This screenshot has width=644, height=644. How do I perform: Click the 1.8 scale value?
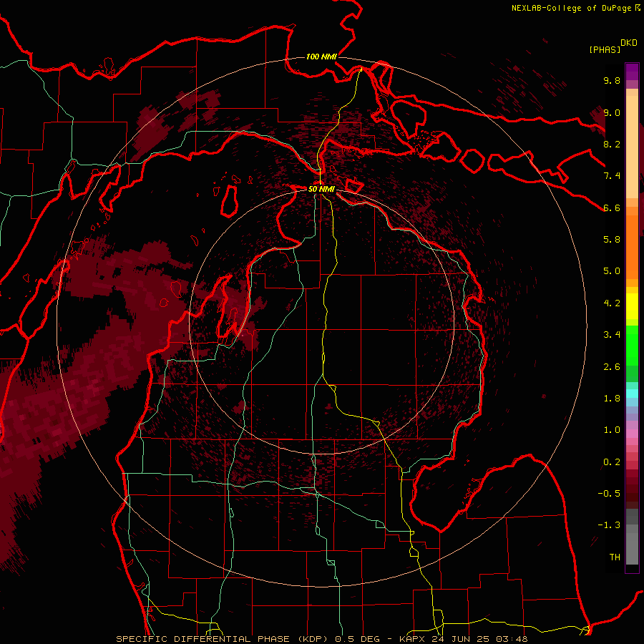[x=612, y=399]
